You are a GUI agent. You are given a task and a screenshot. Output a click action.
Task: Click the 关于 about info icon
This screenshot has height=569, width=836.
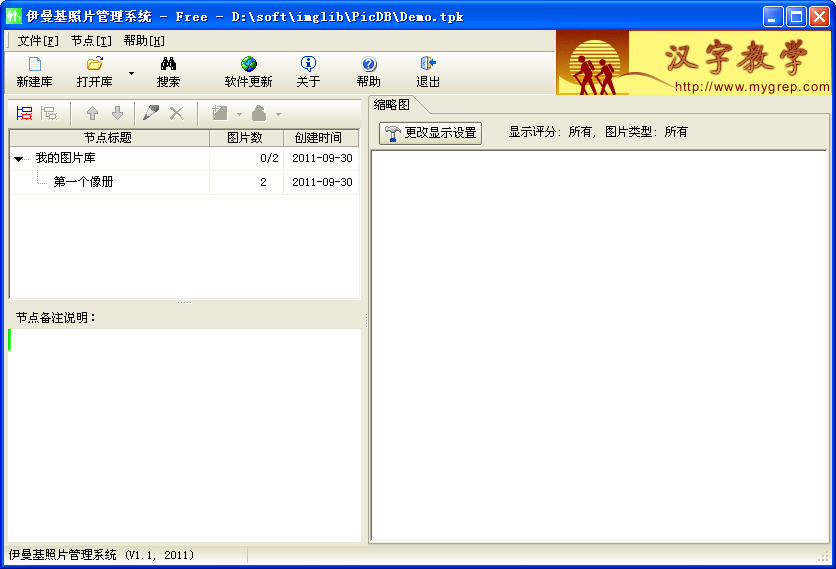click(308, 64)
